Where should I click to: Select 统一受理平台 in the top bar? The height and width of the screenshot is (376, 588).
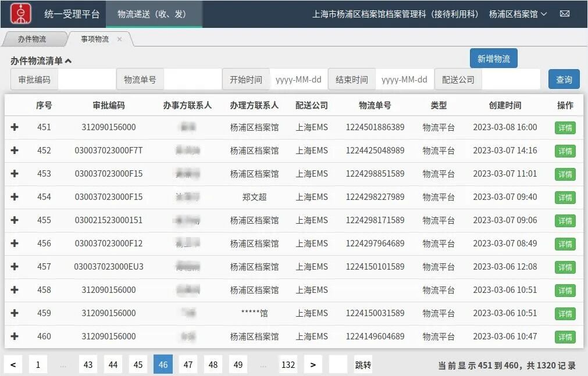coord(71,13)
